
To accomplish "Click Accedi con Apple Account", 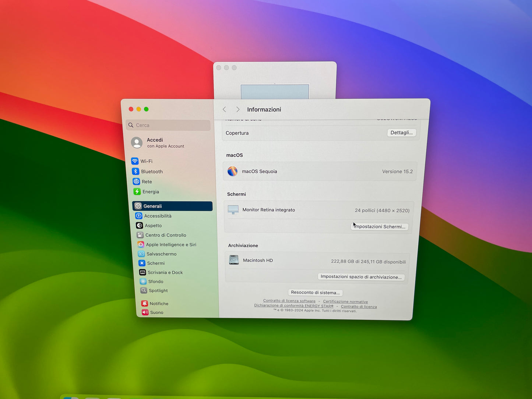I will [x=166, y=143].
